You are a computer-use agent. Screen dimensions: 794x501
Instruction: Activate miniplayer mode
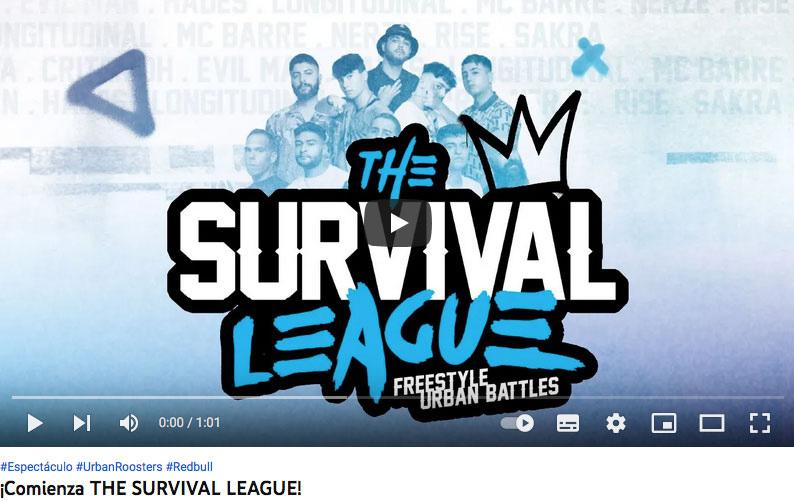tap(663, 423)
